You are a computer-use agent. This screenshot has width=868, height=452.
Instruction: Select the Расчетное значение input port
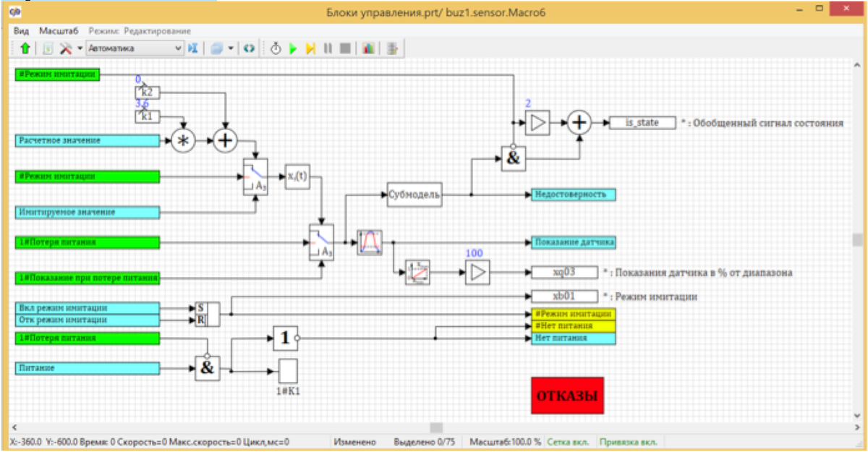coord(87,140)
